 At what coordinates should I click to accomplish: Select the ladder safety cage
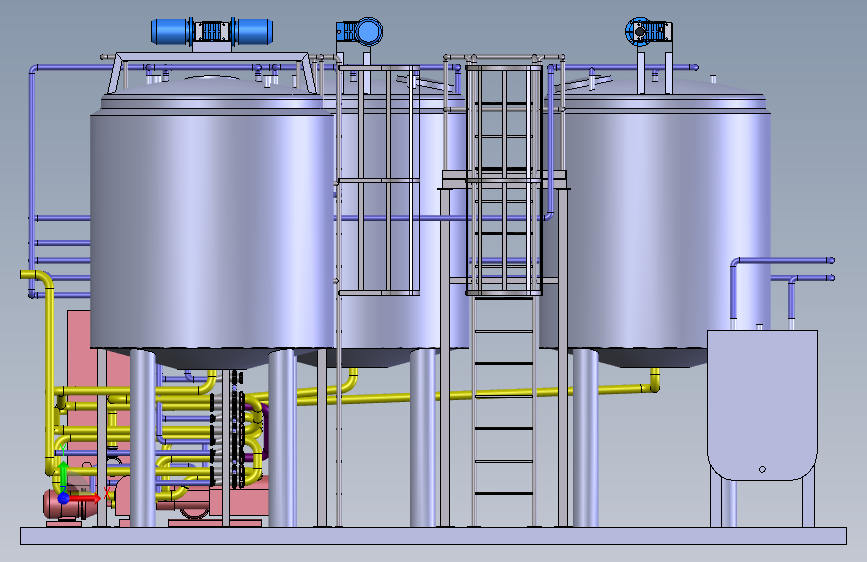pyautogui.click(x=504, y=180)
